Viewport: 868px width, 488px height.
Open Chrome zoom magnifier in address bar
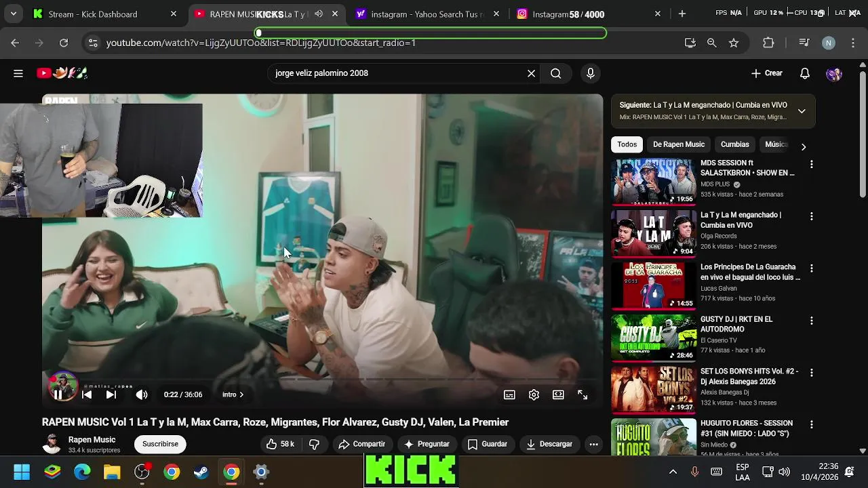711,43
